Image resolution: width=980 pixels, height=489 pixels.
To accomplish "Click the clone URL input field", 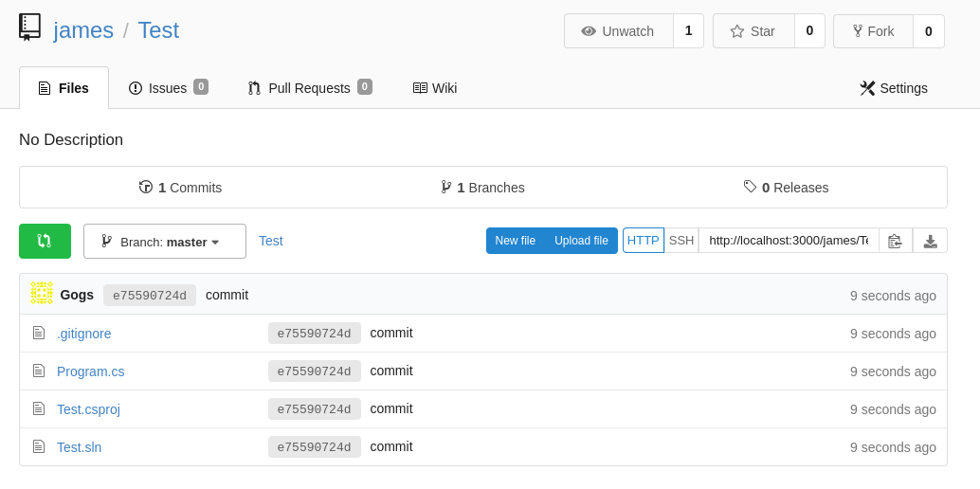I will click(789, 241).
